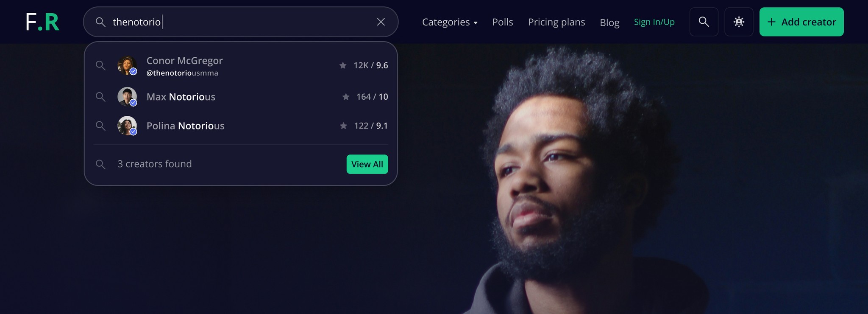
Task: Click Conor McGregor's avatar thumbnail
Action: tap(127, 65)
